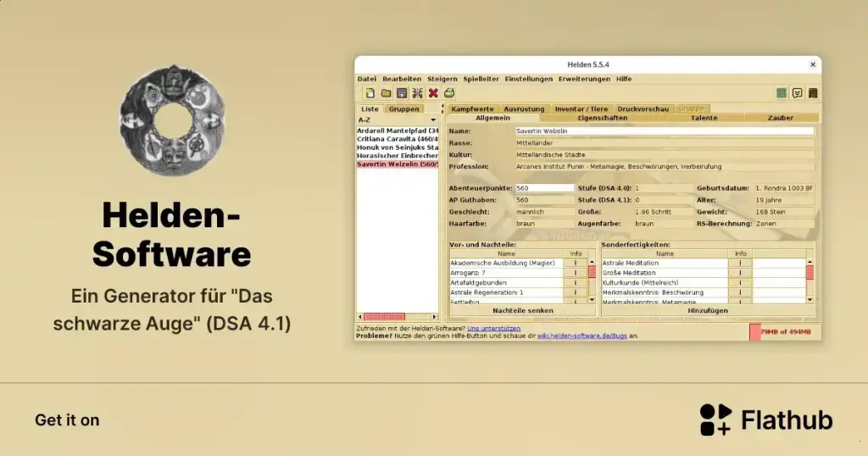Click the Geburtsdatum value 1. Rondra 1003 BF
Screen dimensions: 868x456
(784, 188)
